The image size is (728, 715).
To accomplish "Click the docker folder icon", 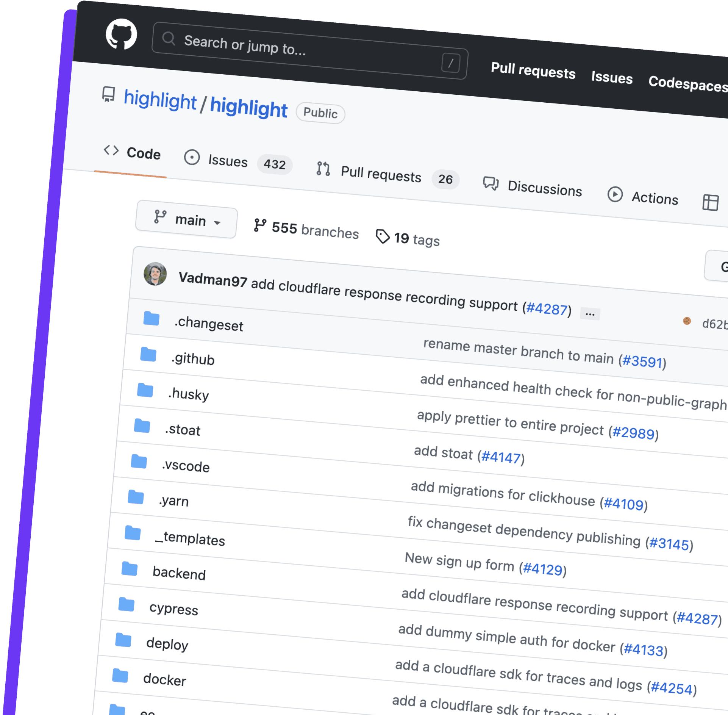I will (120, 676).
